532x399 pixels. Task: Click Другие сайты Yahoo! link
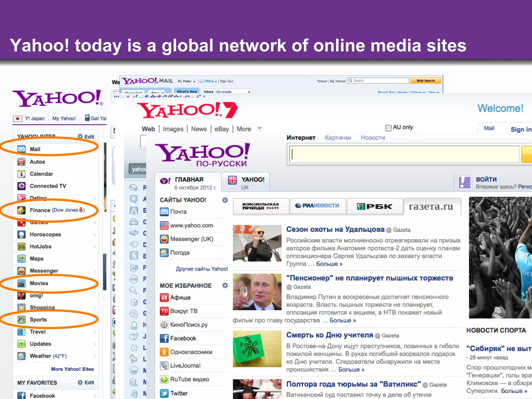(x=202, y=269)
